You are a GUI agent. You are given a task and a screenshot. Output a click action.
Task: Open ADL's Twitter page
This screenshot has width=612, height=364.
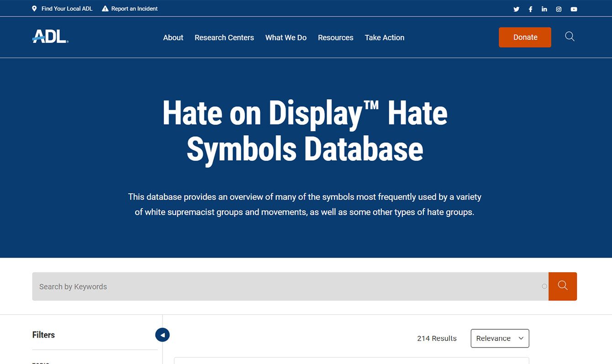pos(516,9)
